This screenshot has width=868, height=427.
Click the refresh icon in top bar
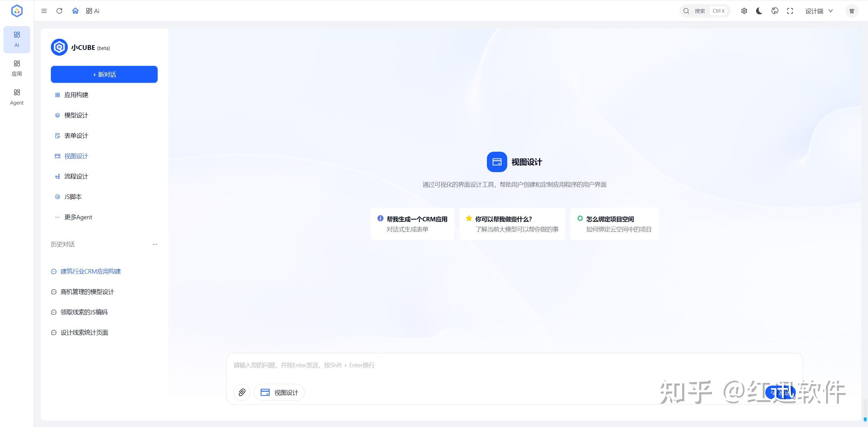(59, 11)
